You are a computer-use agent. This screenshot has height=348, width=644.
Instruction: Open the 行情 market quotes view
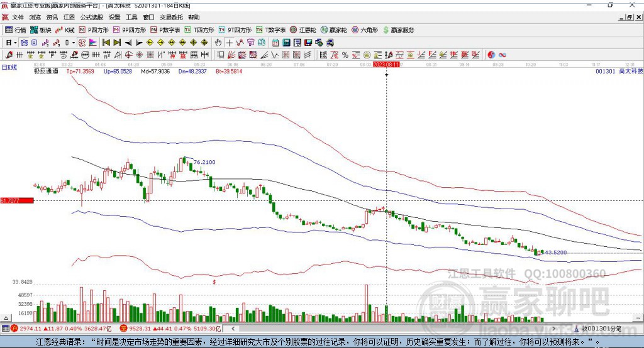pos(15,30)
